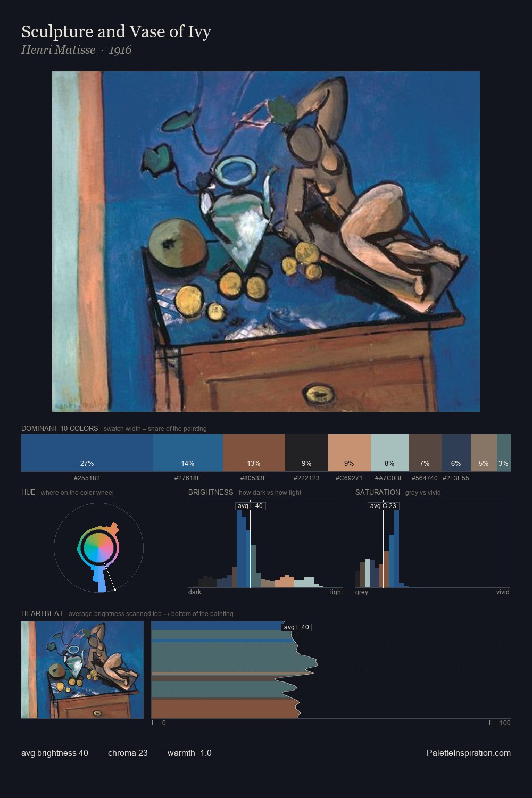Viewport: 532px width, 798px height.
Task: Click the 'dark' axis label
Action: [x=195, y=592]
